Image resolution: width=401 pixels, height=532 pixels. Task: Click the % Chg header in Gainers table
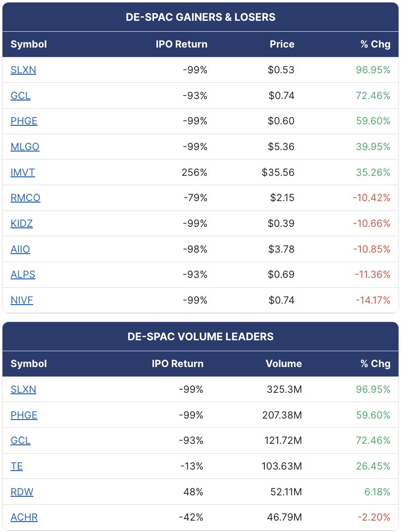point(375,44)
